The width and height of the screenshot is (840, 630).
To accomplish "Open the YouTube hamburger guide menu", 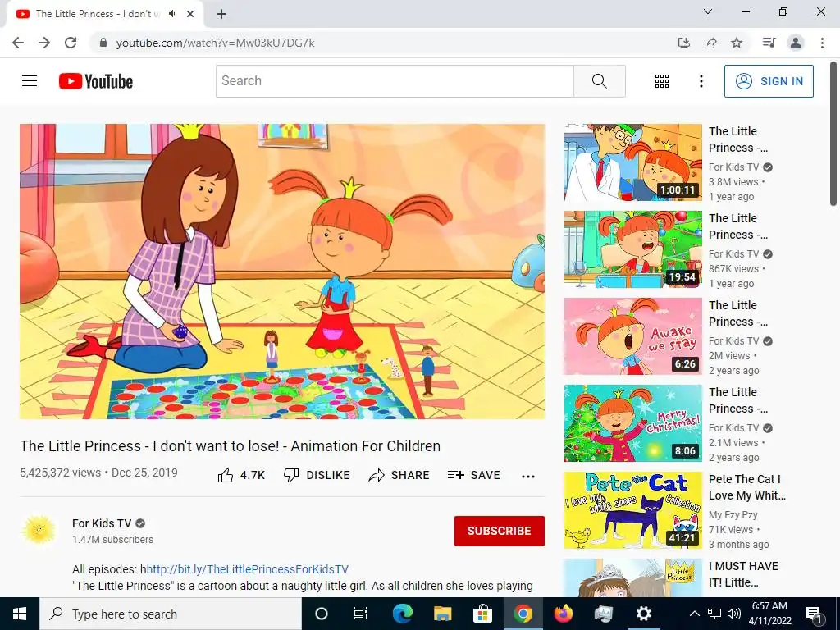I will pyautogui.click(x=30, y=81).
